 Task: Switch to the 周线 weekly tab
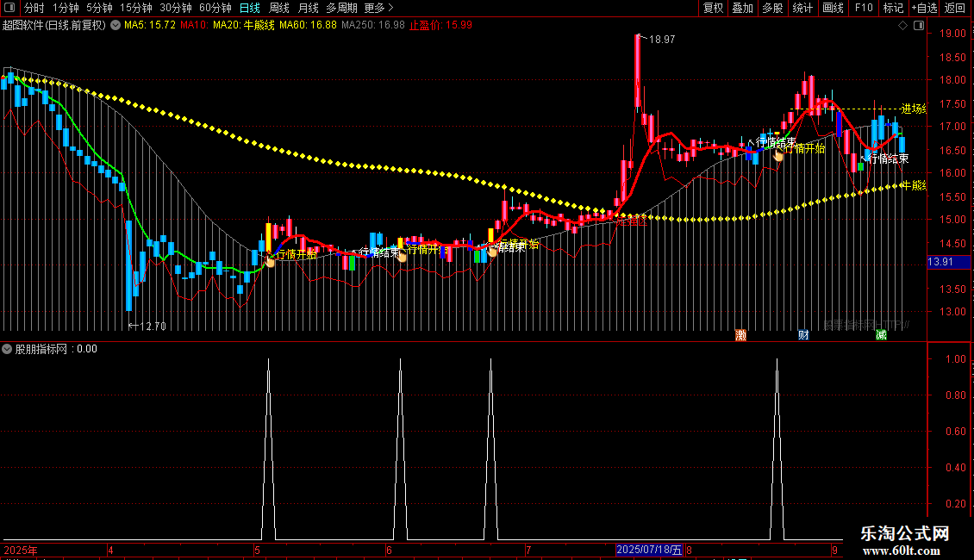(x=279, y=8)
